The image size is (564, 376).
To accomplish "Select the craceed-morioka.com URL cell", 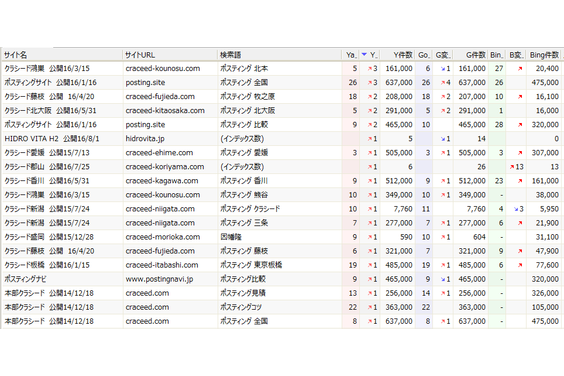I will click(163, 237).
